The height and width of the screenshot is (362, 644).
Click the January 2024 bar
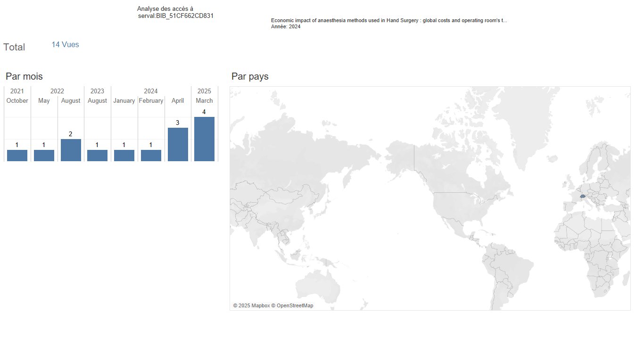(124, 156)
